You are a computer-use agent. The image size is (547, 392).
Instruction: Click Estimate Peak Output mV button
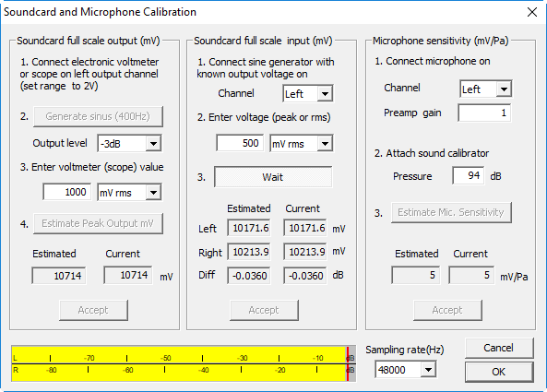point(98,223)
